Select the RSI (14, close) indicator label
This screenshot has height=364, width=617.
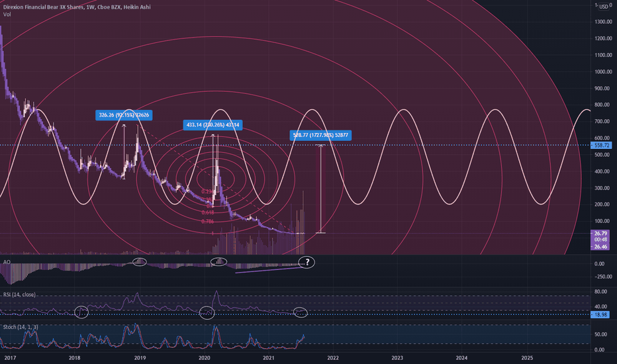coord(19,295)
